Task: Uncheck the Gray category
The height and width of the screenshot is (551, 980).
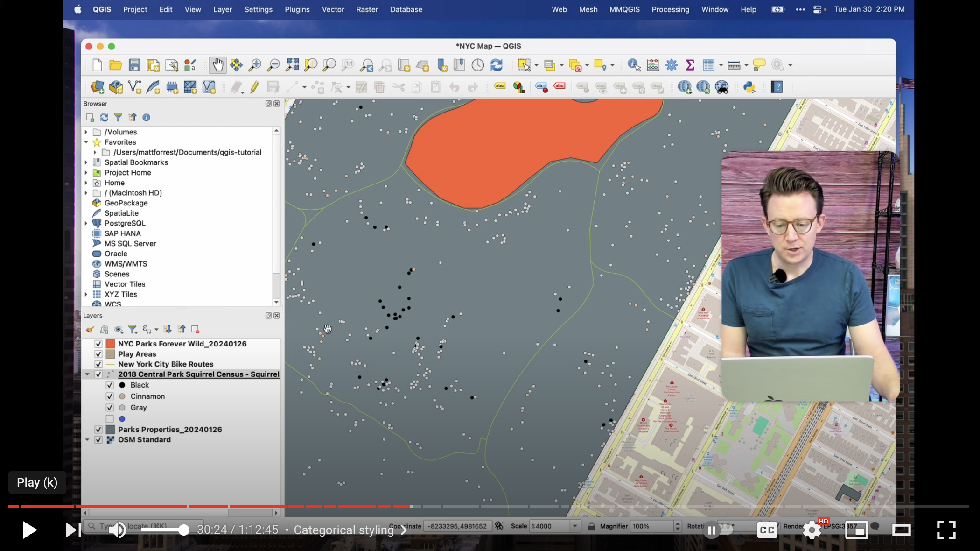Action: (x=110, y=408)
